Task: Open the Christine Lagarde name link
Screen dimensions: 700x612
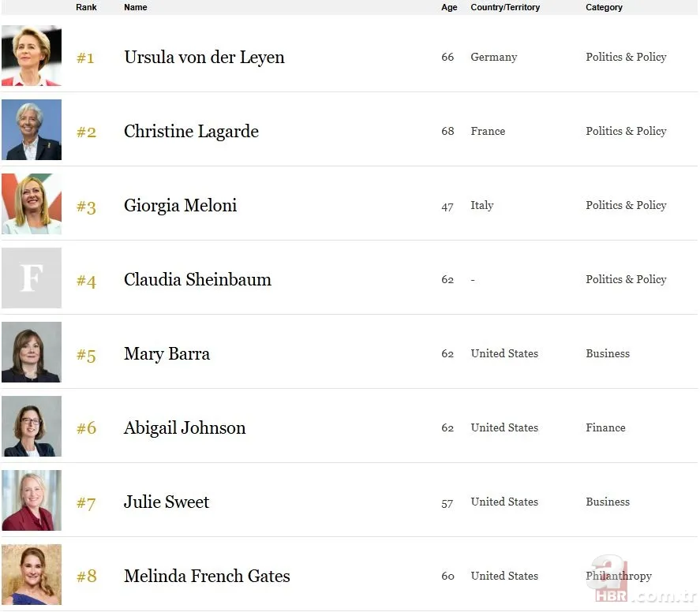Action: (x=191, y=132)
